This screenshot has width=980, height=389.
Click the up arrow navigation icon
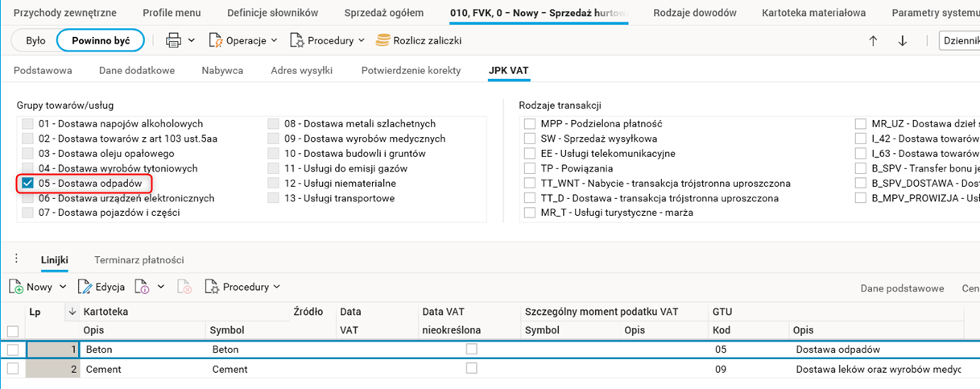[873, 41]
